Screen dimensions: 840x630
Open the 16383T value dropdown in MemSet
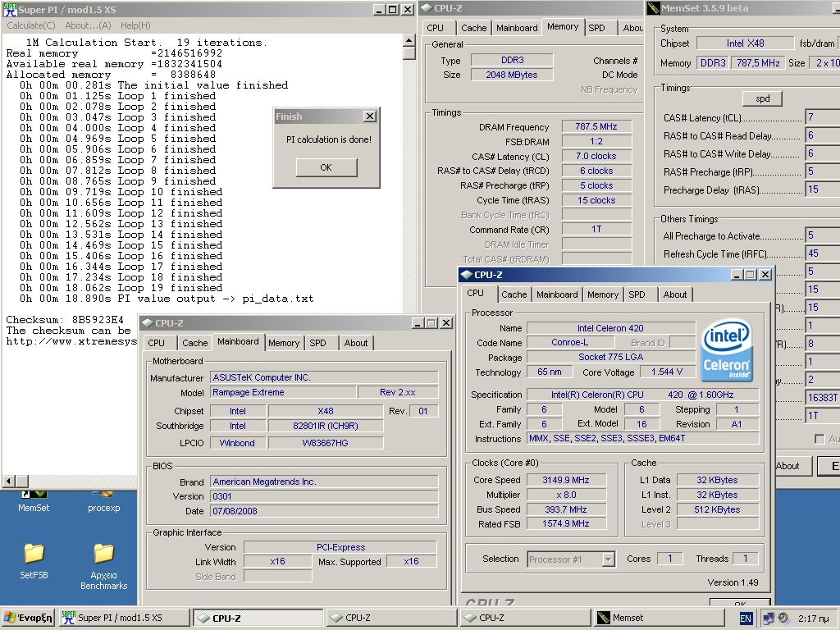[822, 398]
